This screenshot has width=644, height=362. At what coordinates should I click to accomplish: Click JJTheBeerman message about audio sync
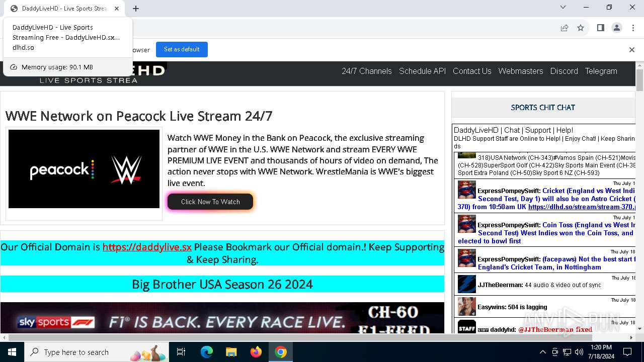(563, 285)
